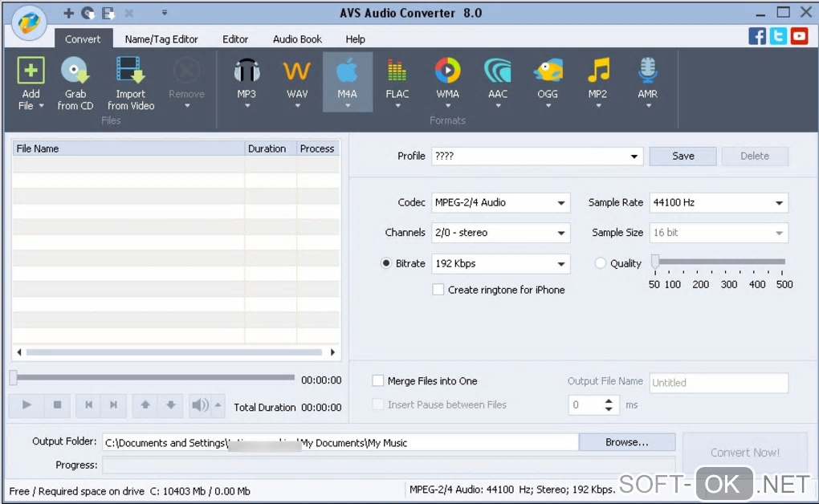
Task: Select the AAC format icon
Action: pyautogui.click(x=497, y=71)
